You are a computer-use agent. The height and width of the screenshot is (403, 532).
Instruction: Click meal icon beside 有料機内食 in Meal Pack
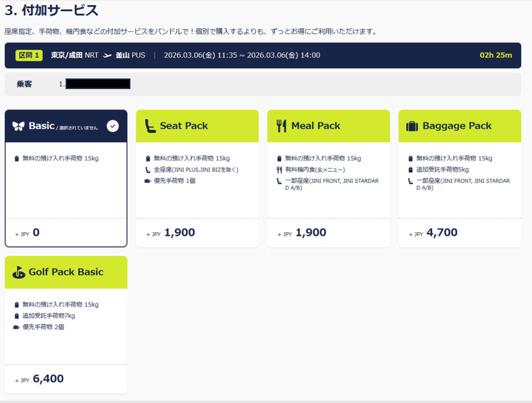279,170
